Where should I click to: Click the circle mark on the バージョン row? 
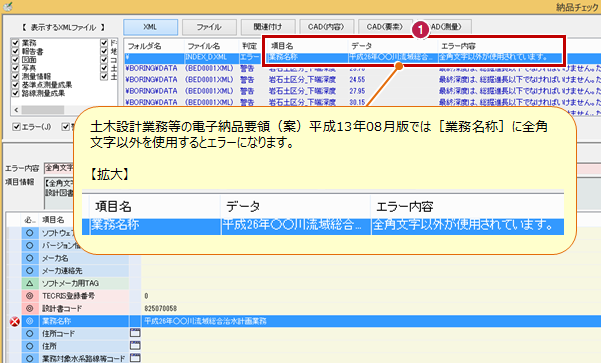(30, 245)
